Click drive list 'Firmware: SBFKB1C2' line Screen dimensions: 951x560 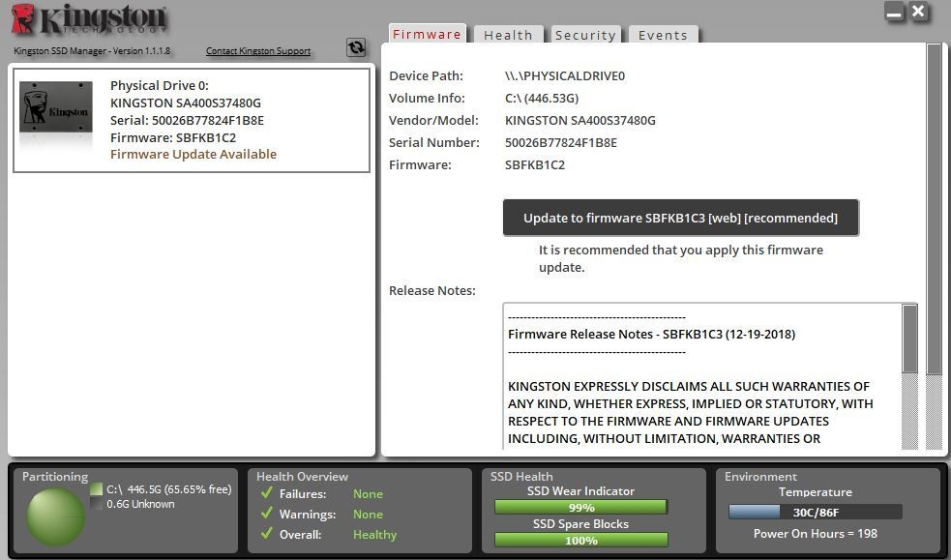tap(173, 137)
